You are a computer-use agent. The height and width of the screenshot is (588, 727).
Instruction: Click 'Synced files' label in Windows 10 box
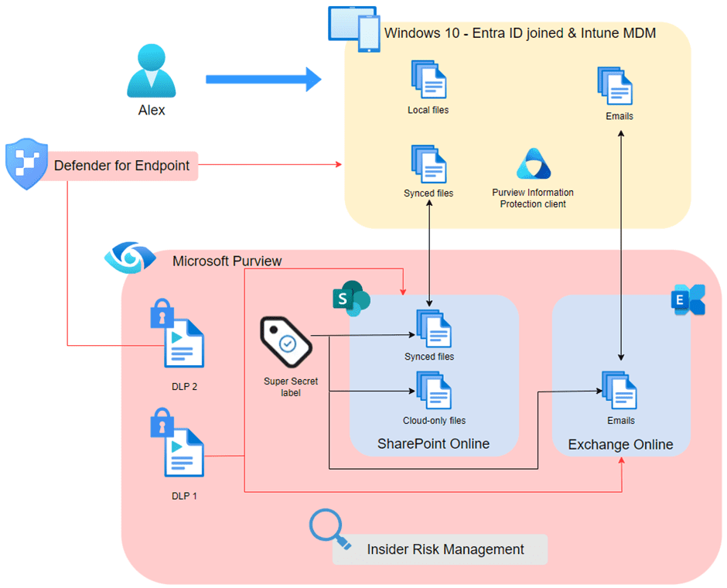(x=428, y=193)
